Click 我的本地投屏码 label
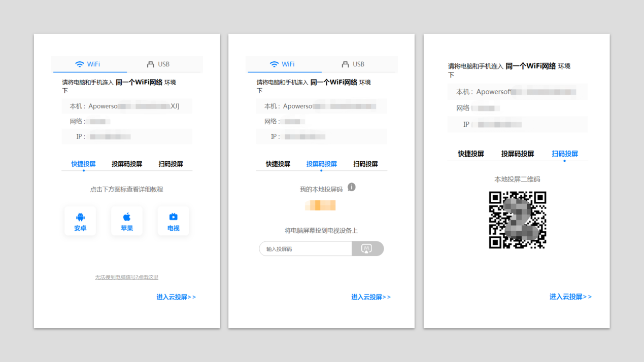Image resolution: width=644 pixels, height=362 pixels. [x=321, y=189]
